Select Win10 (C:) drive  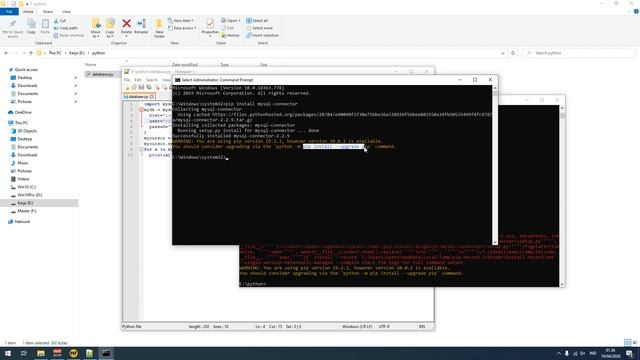[27, 187]
